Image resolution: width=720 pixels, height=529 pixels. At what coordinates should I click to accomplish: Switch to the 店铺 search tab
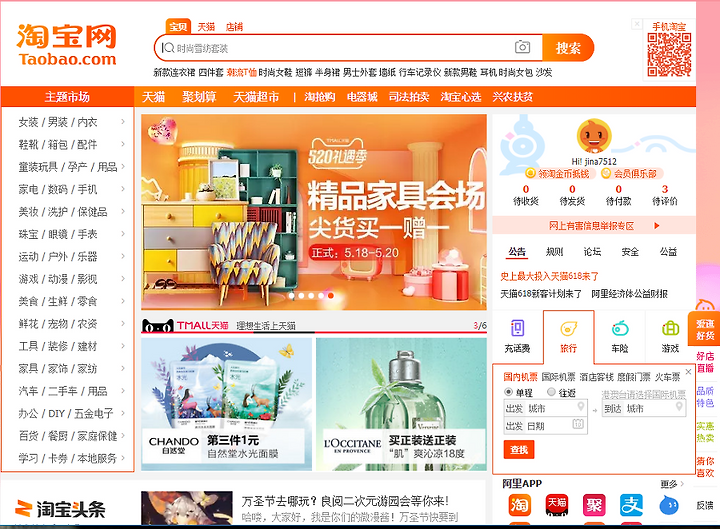pyautogui.click(x=234, y=27)
